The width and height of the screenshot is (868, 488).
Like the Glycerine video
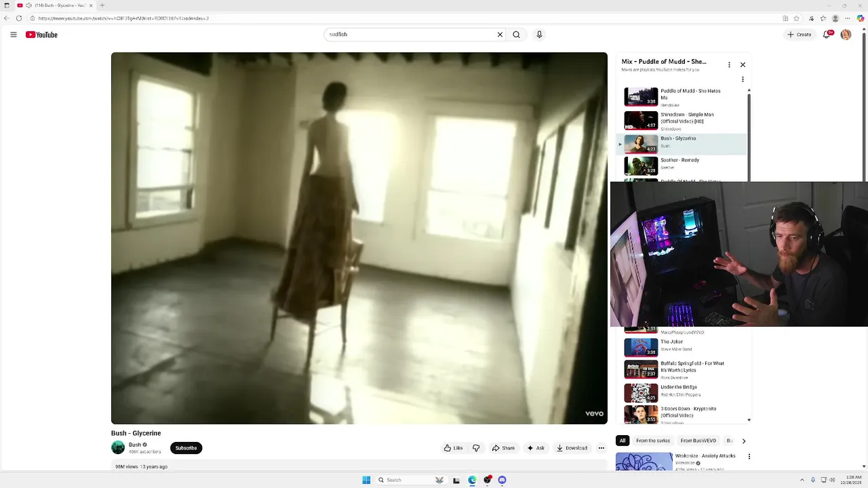pyautogui.click(x=453, y=448)
